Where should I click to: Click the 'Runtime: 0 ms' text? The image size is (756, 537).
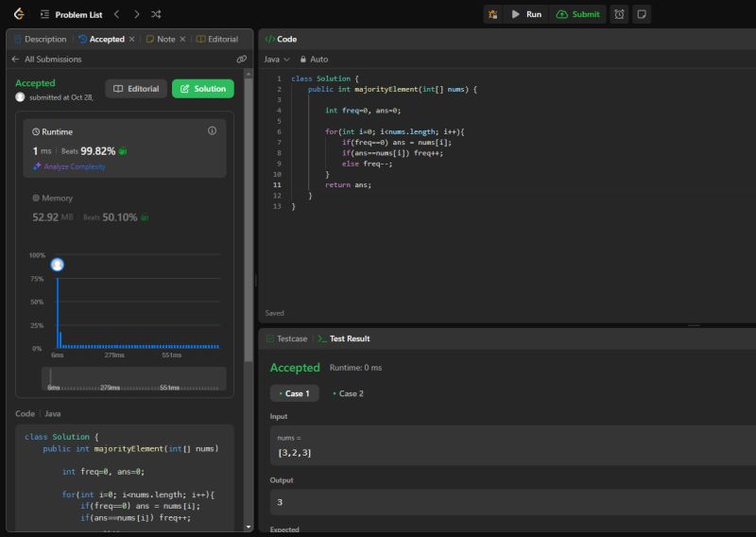pyautogui.click(x=355, y=368)
